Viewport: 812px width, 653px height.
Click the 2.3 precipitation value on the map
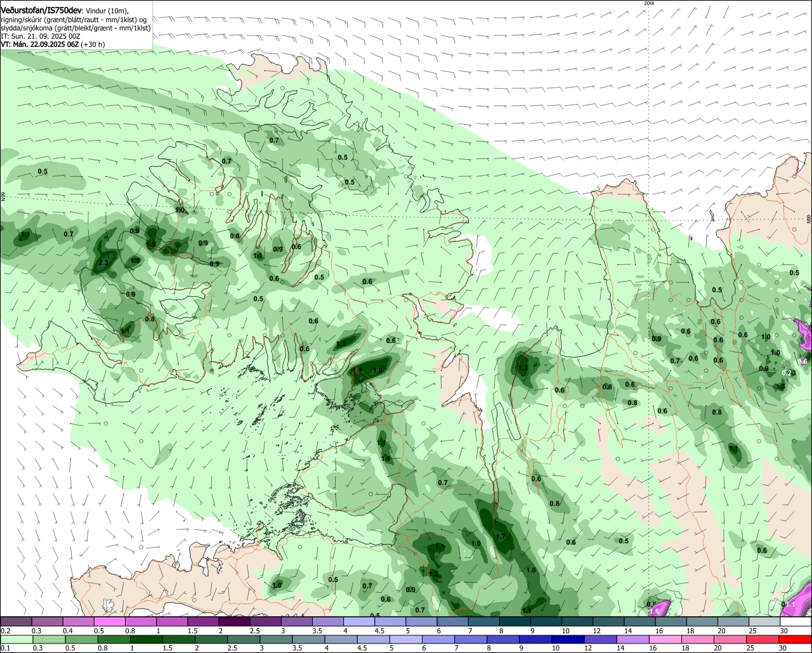[103, 262]
